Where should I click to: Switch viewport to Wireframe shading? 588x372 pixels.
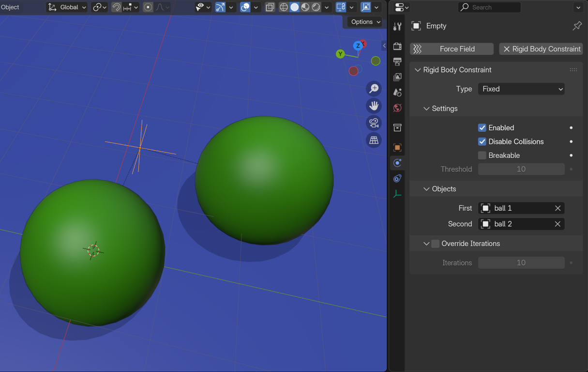click(x=284, y=7)
